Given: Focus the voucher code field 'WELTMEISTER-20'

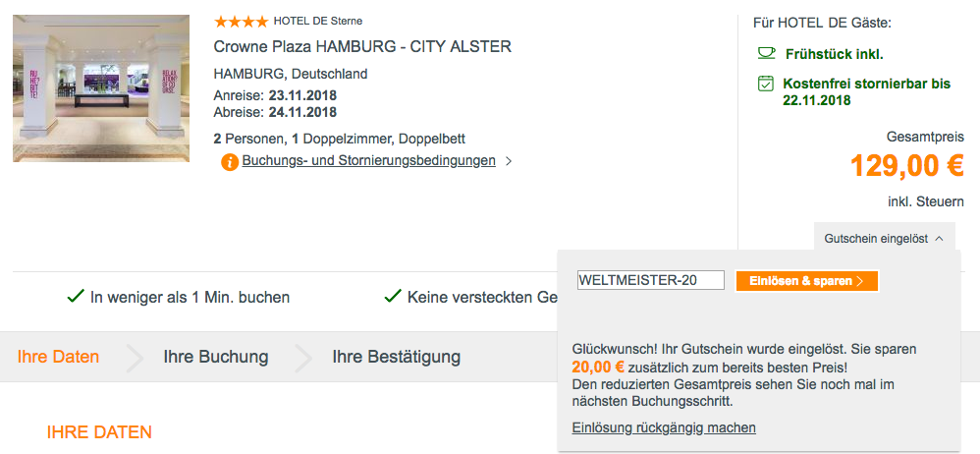Looking at the screenshot, I should click(x=650, y=281).
